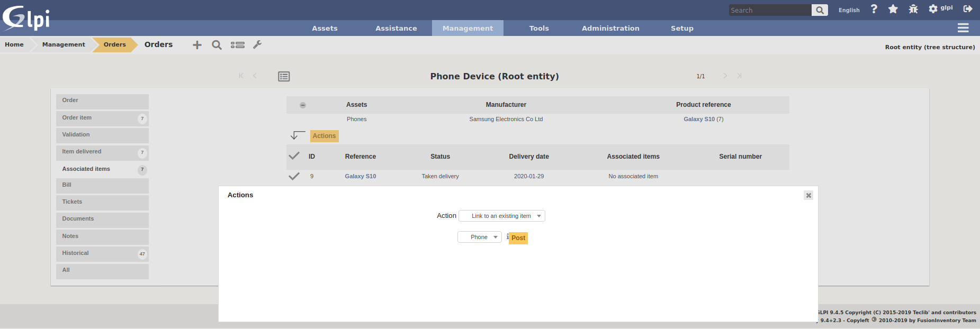Screen dimensions: 980x329
Task: Click the top Search input field
Action: pos(769,10)
